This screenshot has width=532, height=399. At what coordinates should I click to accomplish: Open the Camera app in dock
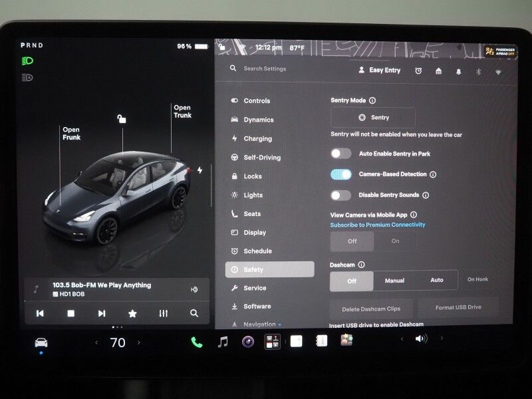[x=248, y=341]
